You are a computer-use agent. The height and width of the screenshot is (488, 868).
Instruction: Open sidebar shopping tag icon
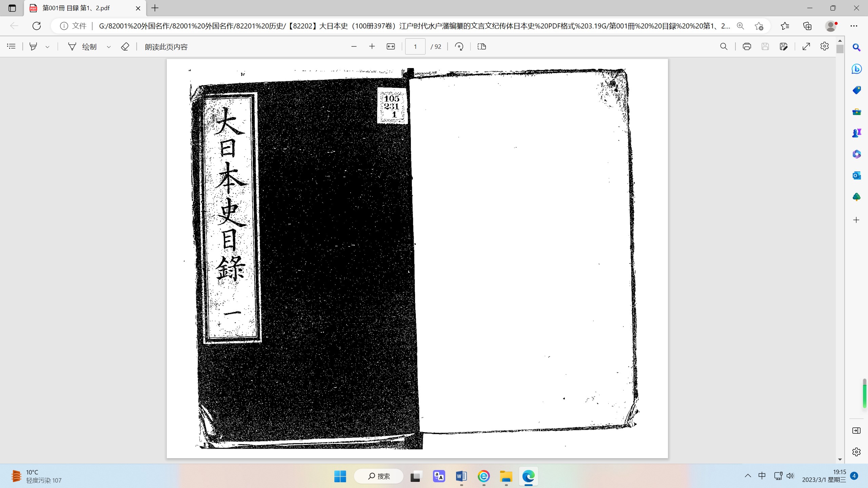coord(856,90)
